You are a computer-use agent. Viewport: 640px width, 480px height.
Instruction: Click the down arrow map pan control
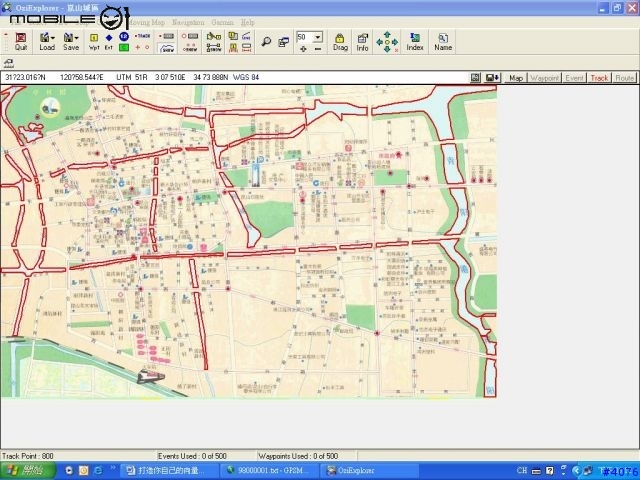387,49
